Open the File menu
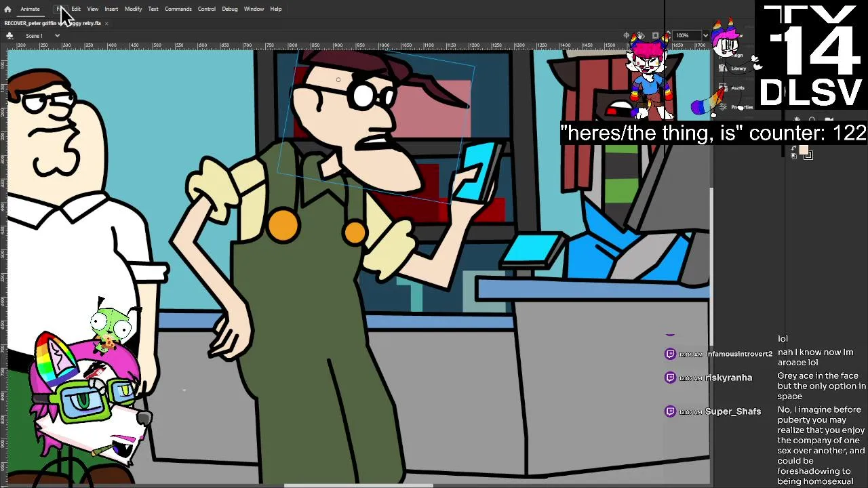 60,9
